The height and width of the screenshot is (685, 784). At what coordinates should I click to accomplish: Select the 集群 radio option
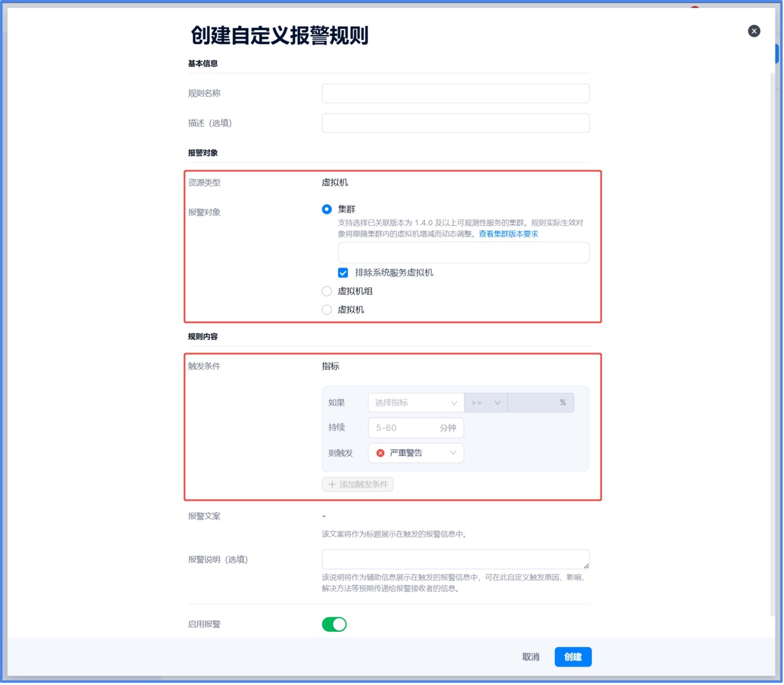(327, 209)
